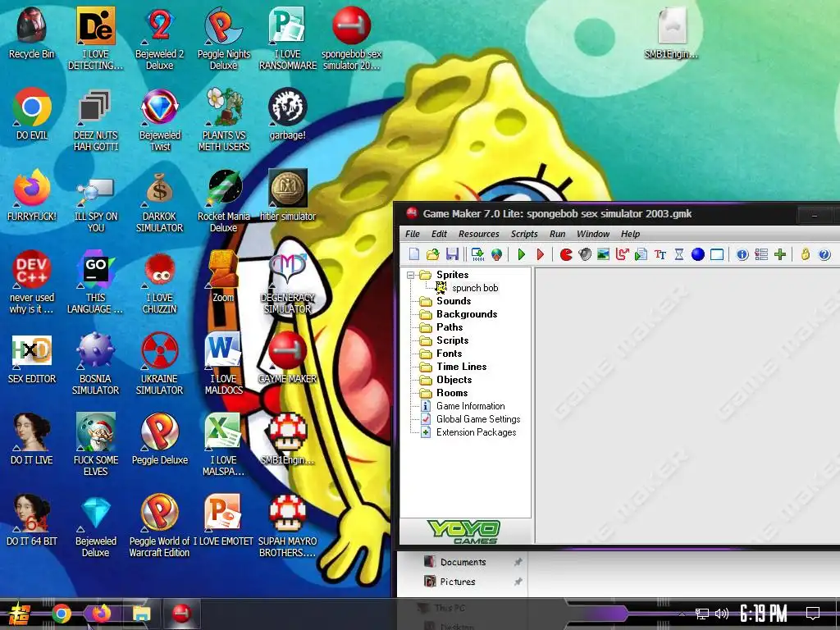Create a script from the toolbar
Viewport: 840px width, 630px height.
(641, 254)
